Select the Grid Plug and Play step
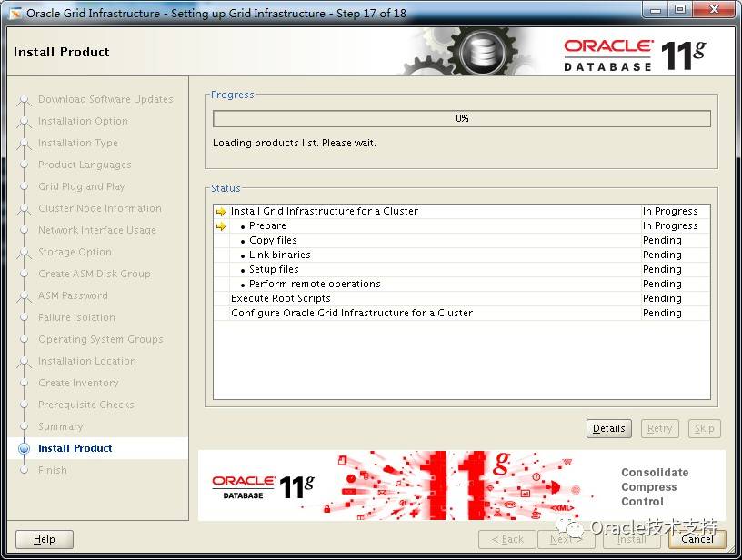Screen dimensions: 742x560 click(x=82, y=186)
